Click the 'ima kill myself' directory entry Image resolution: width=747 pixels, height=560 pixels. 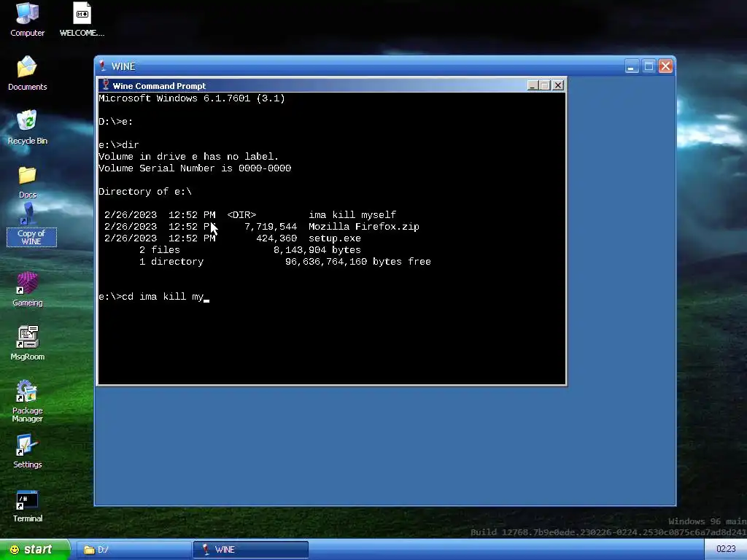pos(352,215)
